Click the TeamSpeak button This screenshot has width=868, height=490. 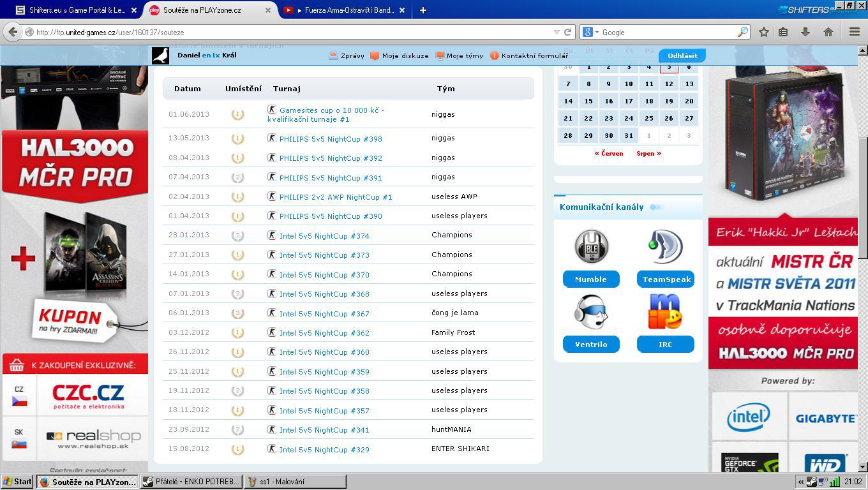[666, 279]
